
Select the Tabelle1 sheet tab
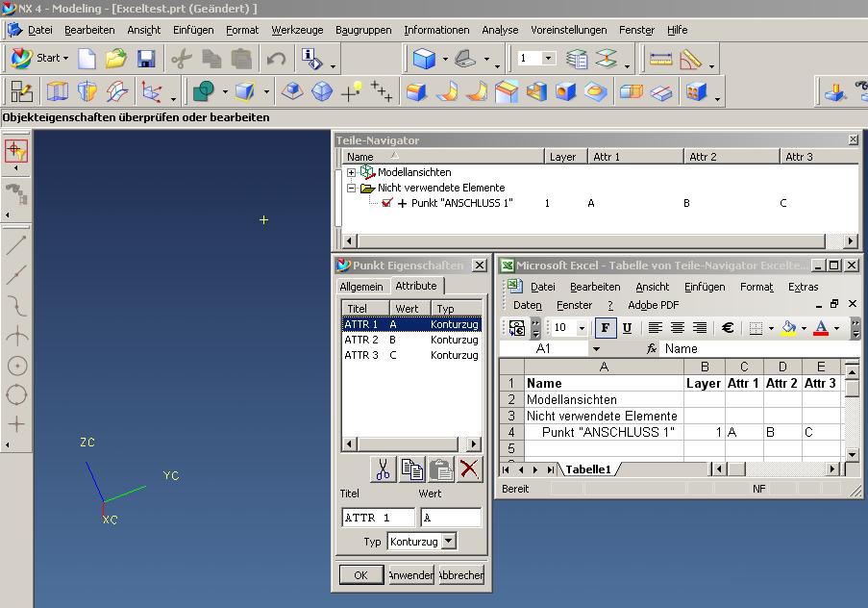click(x=588, y=469)
